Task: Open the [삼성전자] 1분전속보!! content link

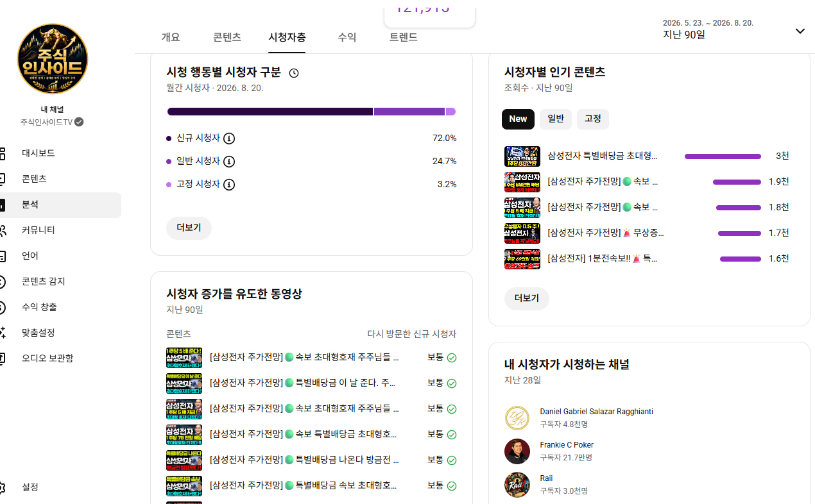Action: 603,258
